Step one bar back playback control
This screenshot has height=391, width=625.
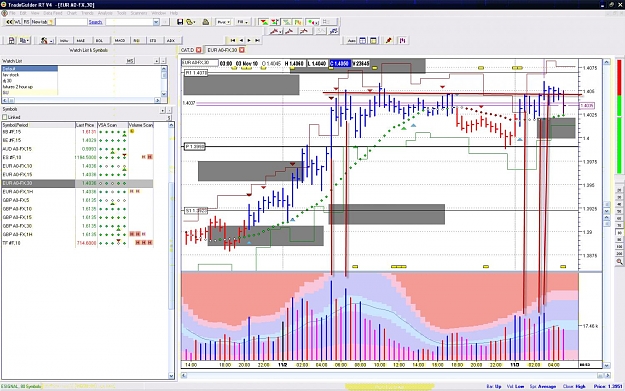point(241,40)
